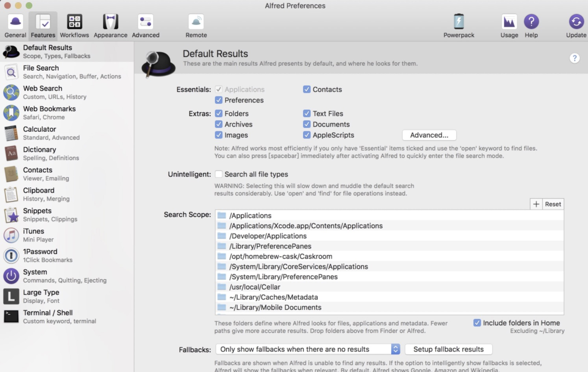Select the /Applications scope row

[389, 216]
